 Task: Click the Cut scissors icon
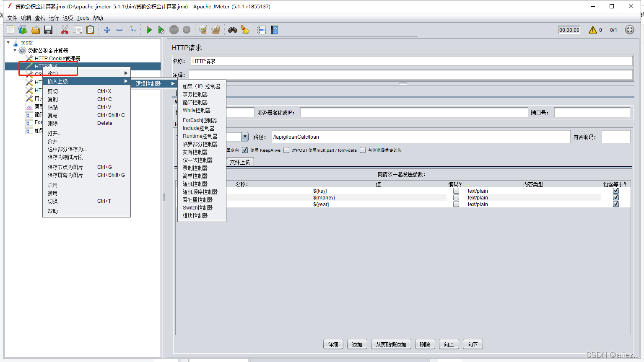pos(65,30)
